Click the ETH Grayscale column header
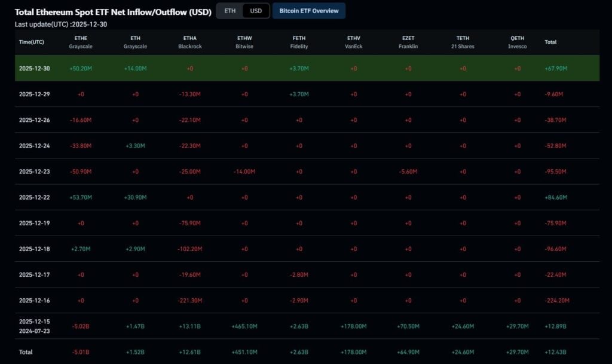The image size is (612, 364). pos(135,42)
